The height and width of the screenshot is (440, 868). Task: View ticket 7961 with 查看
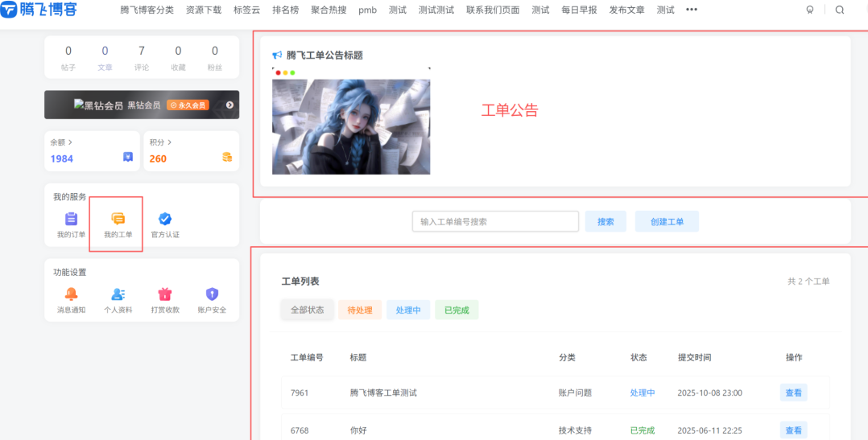(x=793, y=393)
